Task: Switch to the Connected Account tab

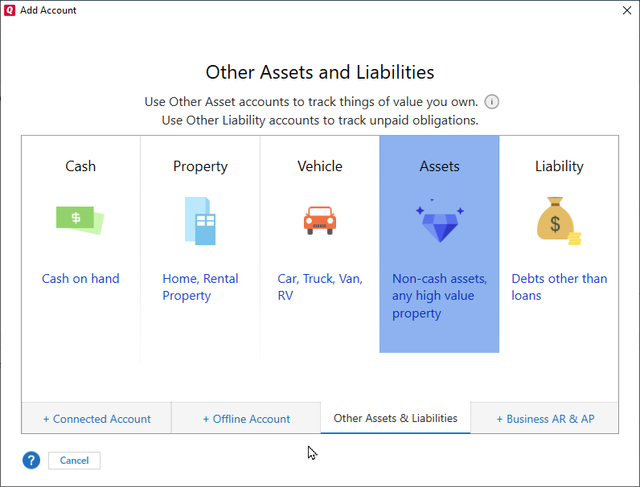Action: [x=97, y=419]
